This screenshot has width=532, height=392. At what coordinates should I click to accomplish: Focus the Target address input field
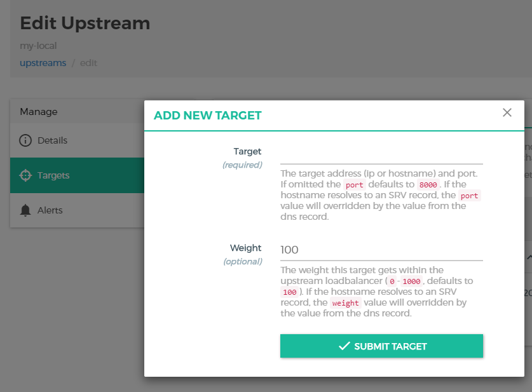(x=381, y=153)
